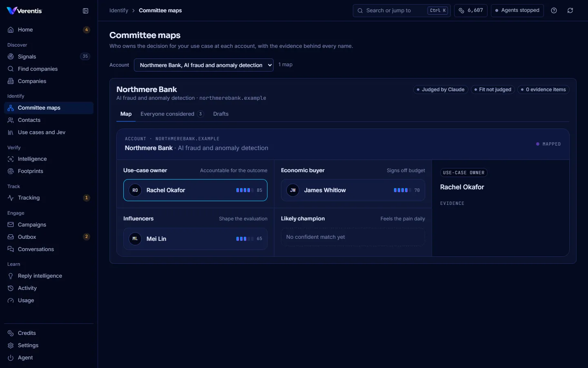Click the Verentis logo

tap(24, 11)
